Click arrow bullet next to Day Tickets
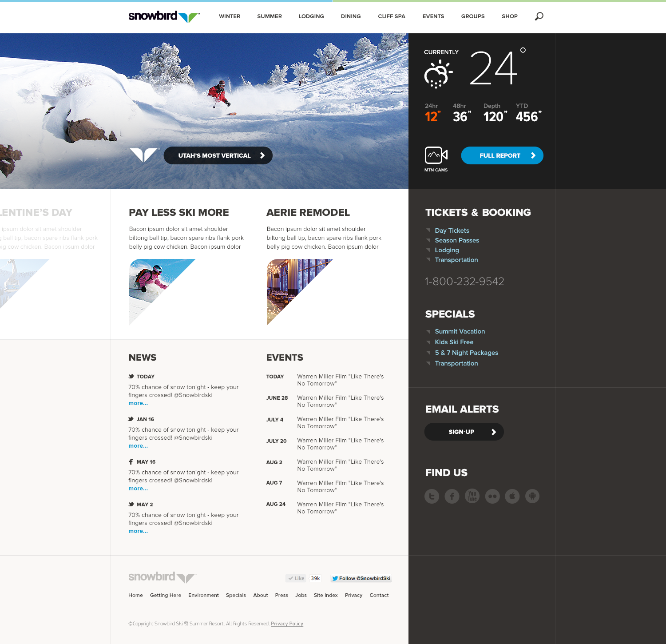Viewport: 666px width, 644px height. [x=428, y=230]
